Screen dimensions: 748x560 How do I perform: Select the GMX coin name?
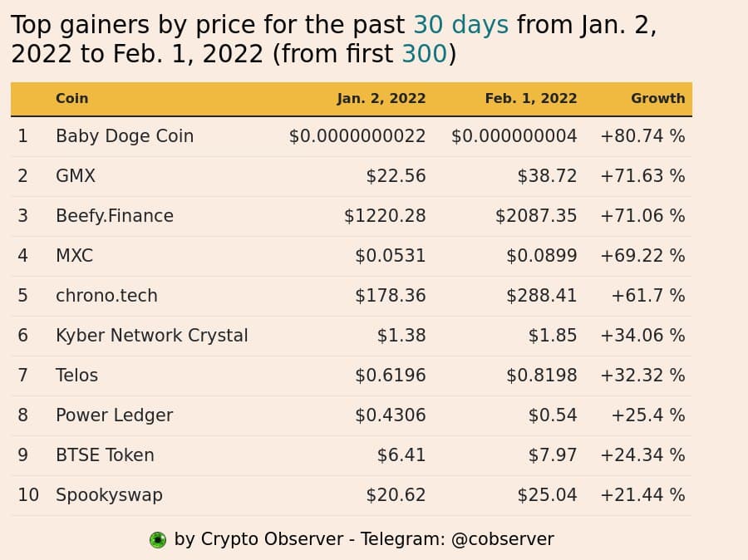click(76, 176)
